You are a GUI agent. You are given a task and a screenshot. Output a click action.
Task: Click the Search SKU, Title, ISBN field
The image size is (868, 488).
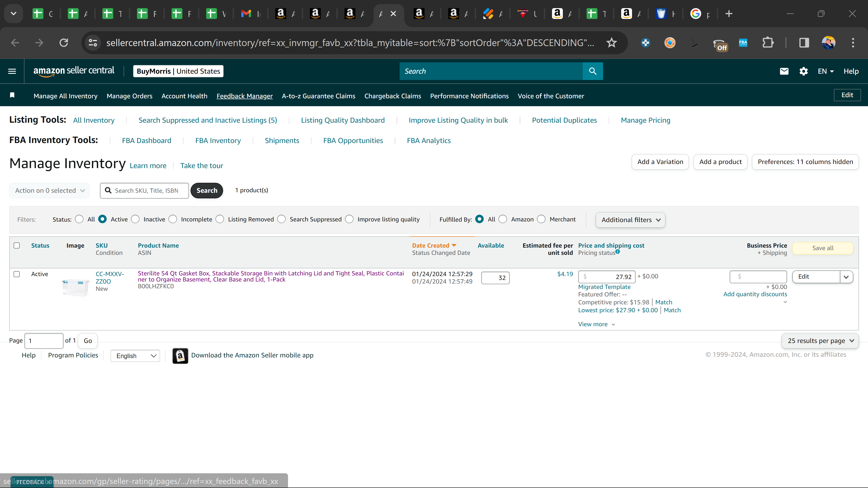click(x=144, y=191)
